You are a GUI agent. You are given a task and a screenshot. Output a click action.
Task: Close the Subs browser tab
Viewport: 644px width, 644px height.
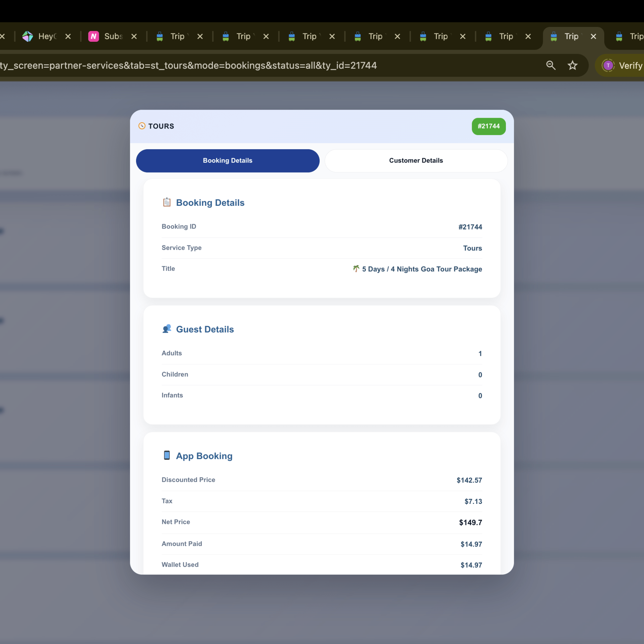pos(134,36)
